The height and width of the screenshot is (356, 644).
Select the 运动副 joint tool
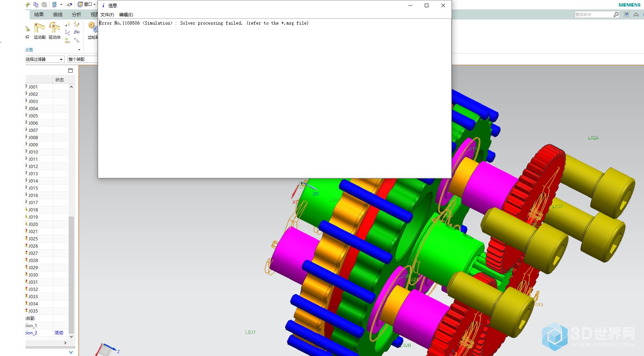click(39, 31)
